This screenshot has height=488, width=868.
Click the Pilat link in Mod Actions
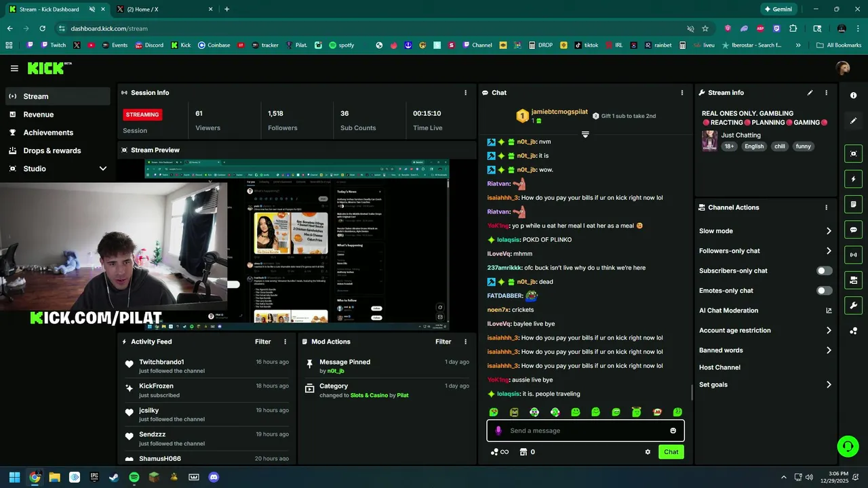pos(403,395)
